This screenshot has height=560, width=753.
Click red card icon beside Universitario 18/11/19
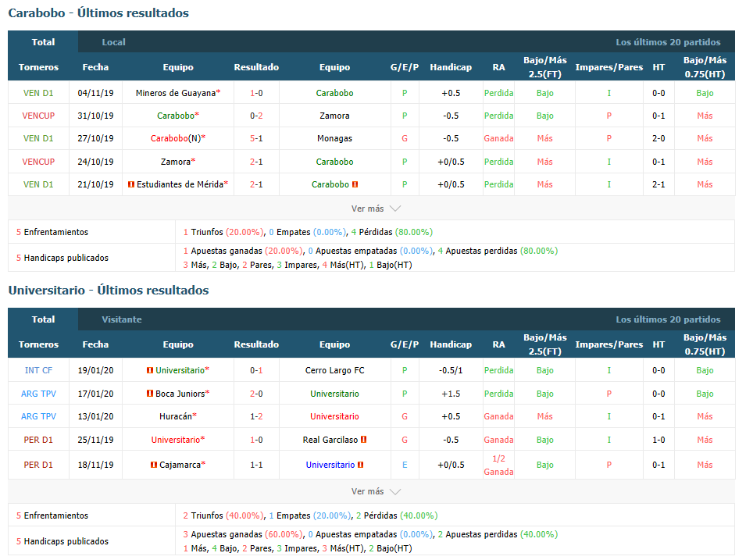click(361, 465)
